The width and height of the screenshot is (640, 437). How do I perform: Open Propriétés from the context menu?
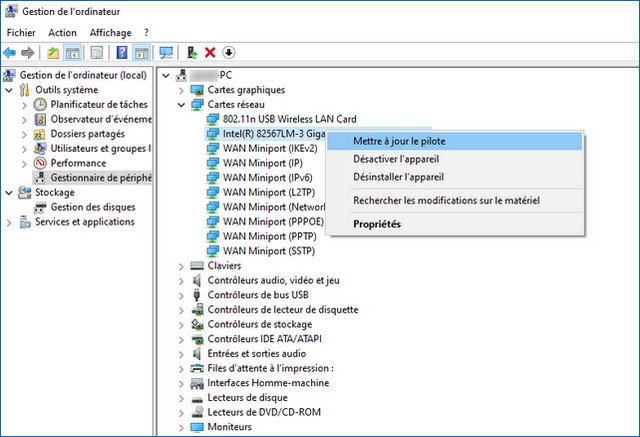coord(376,224)
